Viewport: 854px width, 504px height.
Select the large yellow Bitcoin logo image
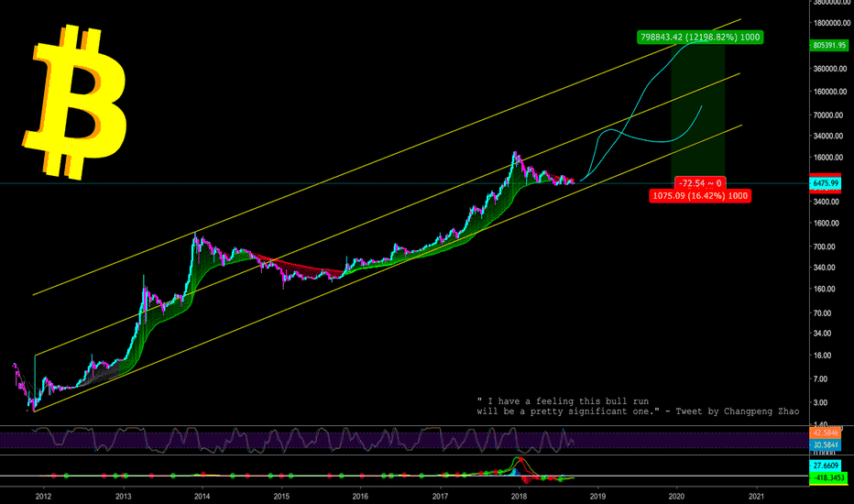pos(74,102)
